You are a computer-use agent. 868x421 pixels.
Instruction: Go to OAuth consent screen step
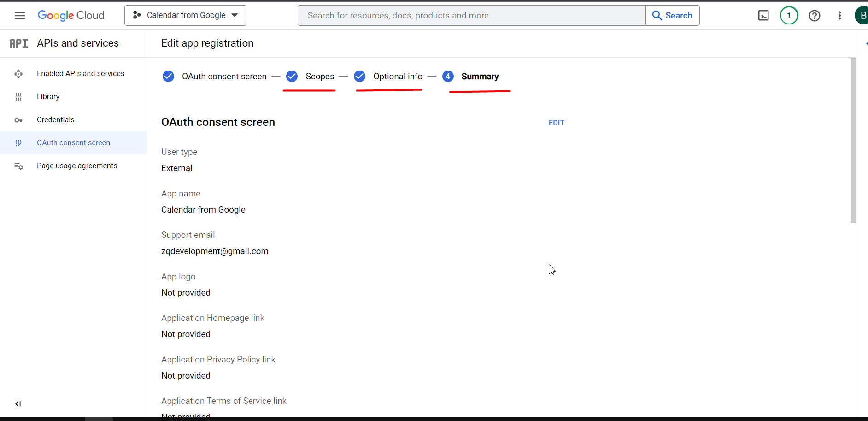tap(224, 77)
